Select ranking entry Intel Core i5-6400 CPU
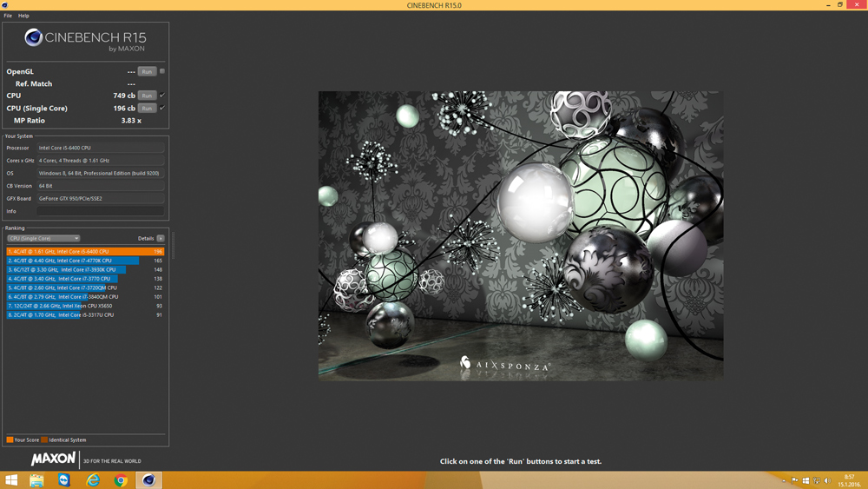 click(x=85, y=251)
